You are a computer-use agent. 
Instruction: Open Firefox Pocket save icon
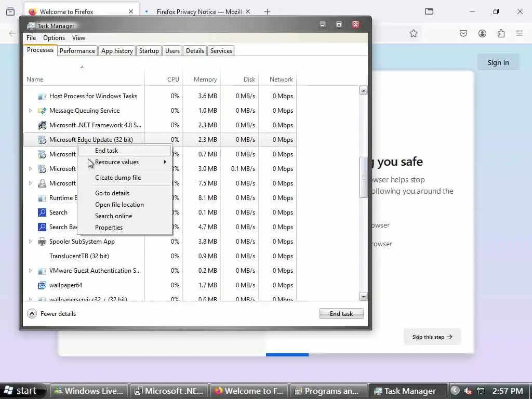coord(463,33)
